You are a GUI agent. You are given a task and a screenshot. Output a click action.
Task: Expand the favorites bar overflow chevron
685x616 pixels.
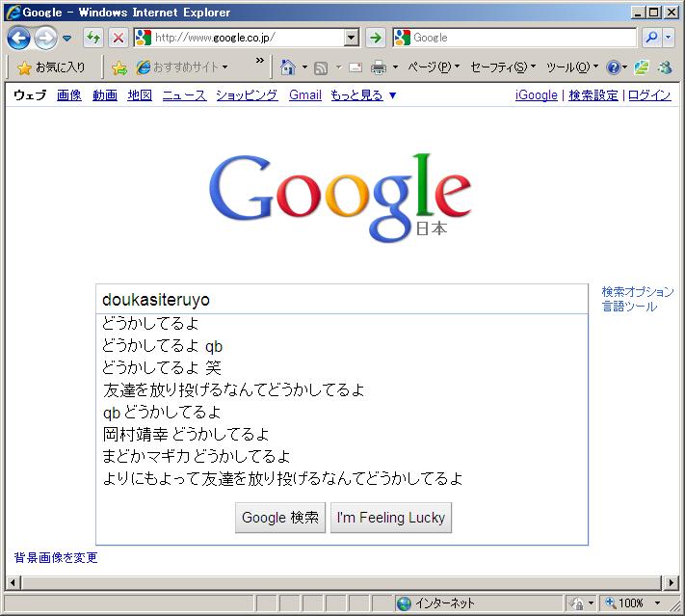[260, 61]
